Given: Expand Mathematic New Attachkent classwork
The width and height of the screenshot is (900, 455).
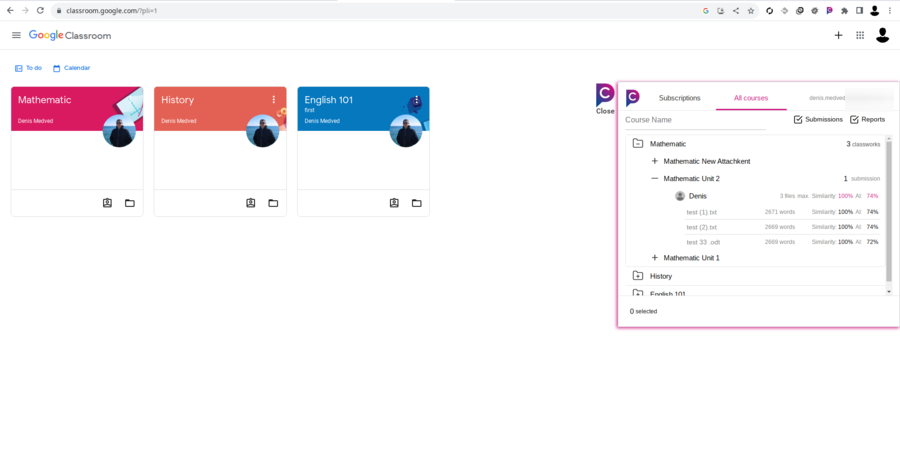Looking at the screenshot, I should pos(655,161).
